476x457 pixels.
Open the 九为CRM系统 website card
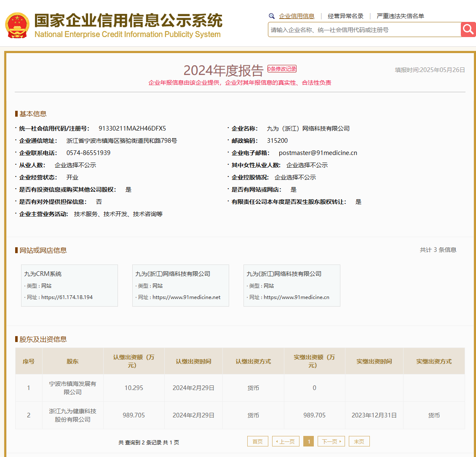click(70, 285)
